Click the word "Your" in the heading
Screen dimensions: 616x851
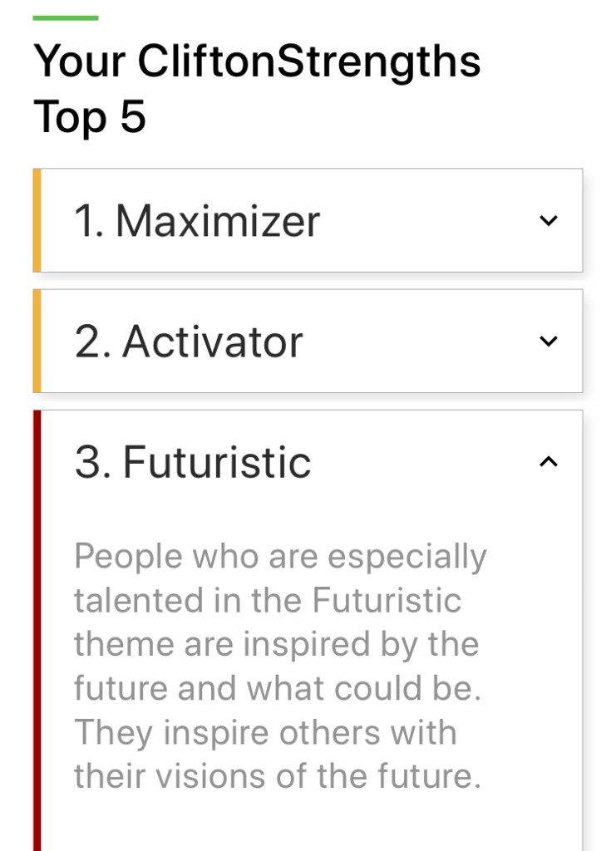79,61
